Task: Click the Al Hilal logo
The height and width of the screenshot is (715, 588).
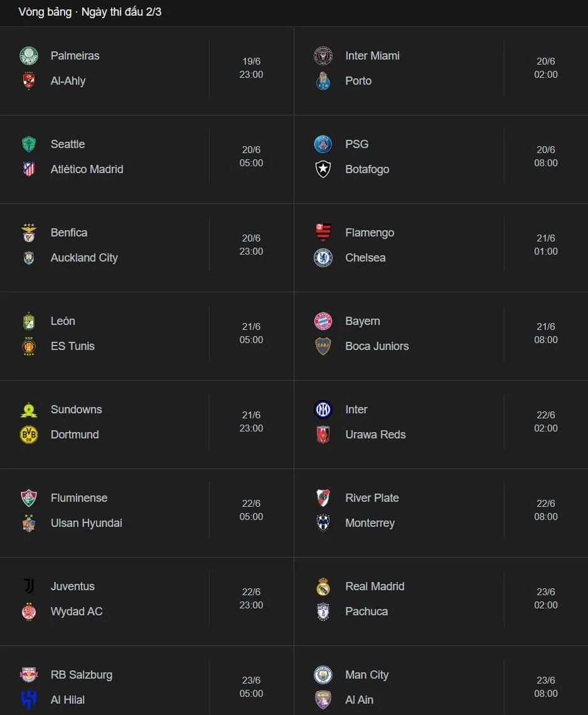Action: tap(29, 700)
